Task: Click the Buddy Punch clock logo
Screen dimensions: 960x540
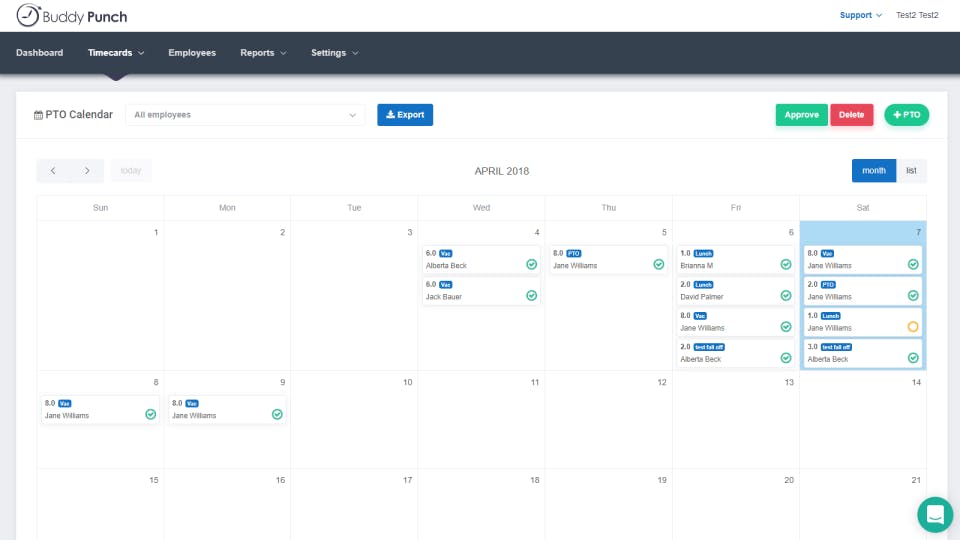Action: pos(28,15)
